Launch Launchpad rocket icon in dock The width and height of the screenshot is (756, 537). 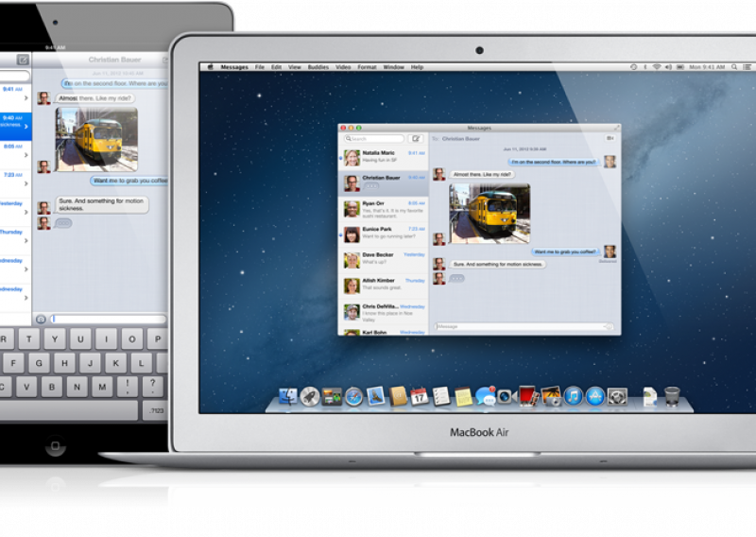(x=310, y=397)
